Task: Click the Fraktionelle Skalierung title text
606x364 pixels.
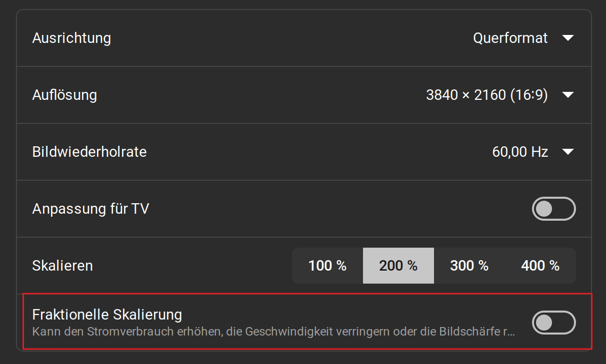Action: (107, 315)
